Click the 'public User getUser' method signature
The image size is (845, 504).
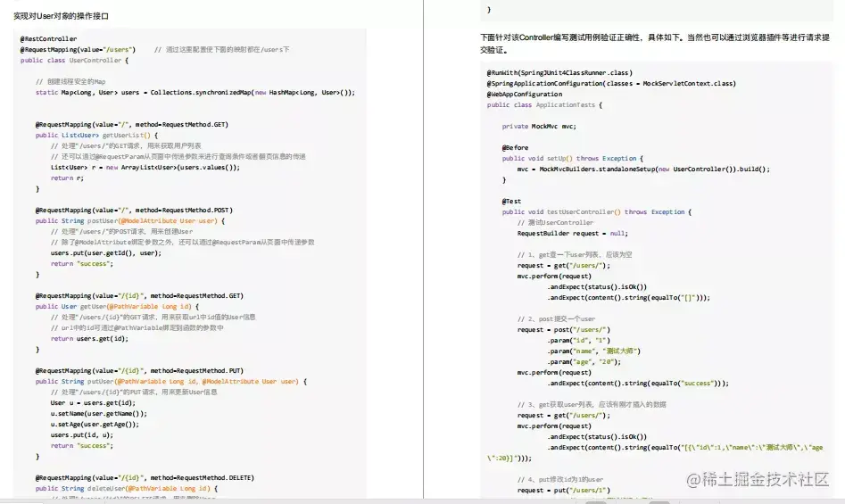click(x=118, y=306)
